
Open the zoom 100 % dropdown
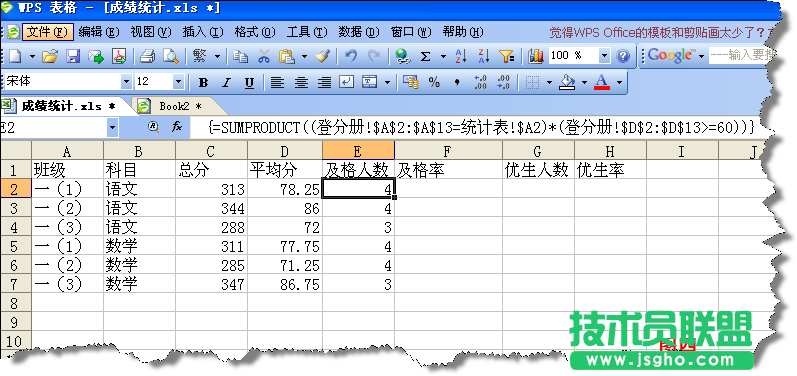coord(604,56)
